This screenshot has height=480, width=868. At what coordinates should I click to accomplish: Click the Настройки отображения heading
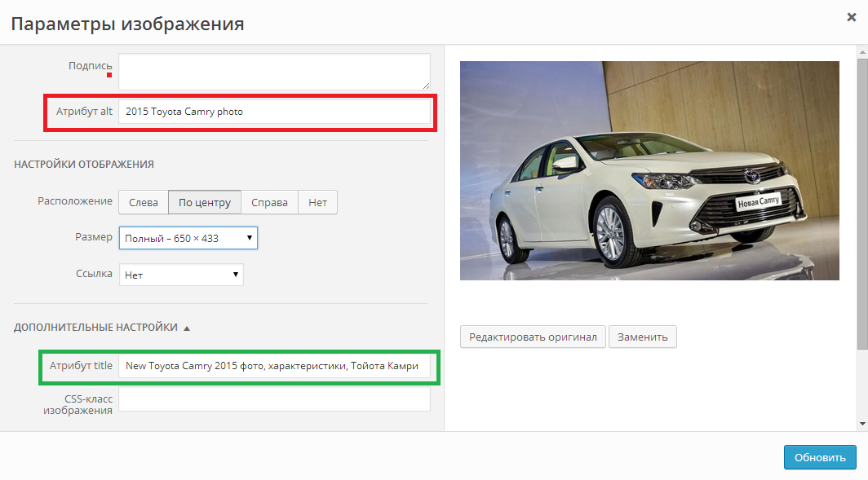click(x=83, y=165)
